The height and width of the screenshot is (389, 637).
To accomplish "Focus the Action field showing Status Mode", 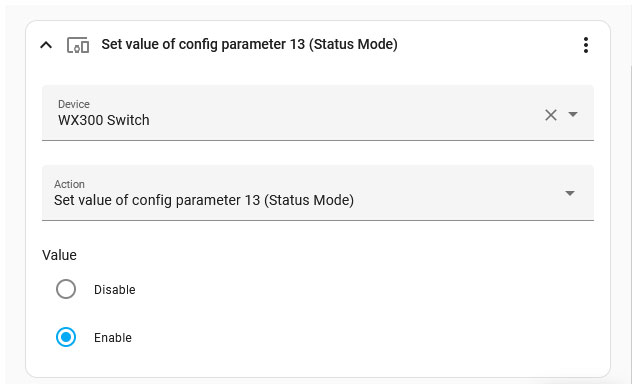I will [318, 193].
